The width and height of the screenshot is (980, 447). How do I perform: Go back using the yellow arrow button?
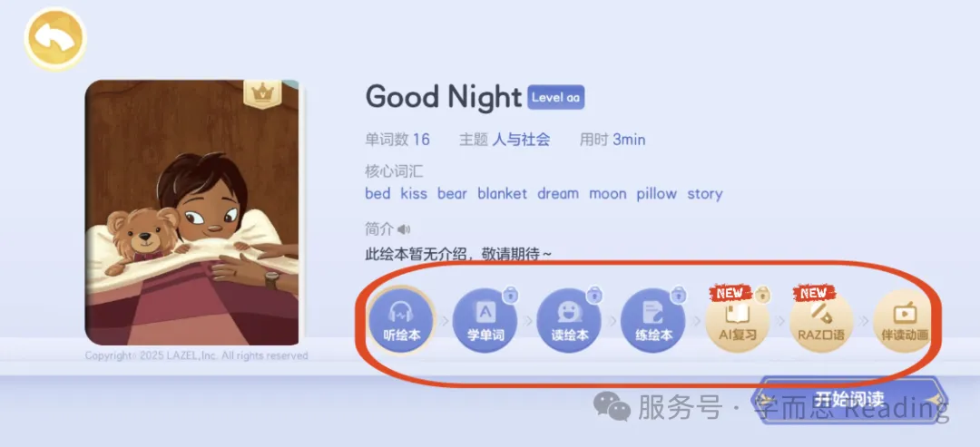click(x=55, y=39)
